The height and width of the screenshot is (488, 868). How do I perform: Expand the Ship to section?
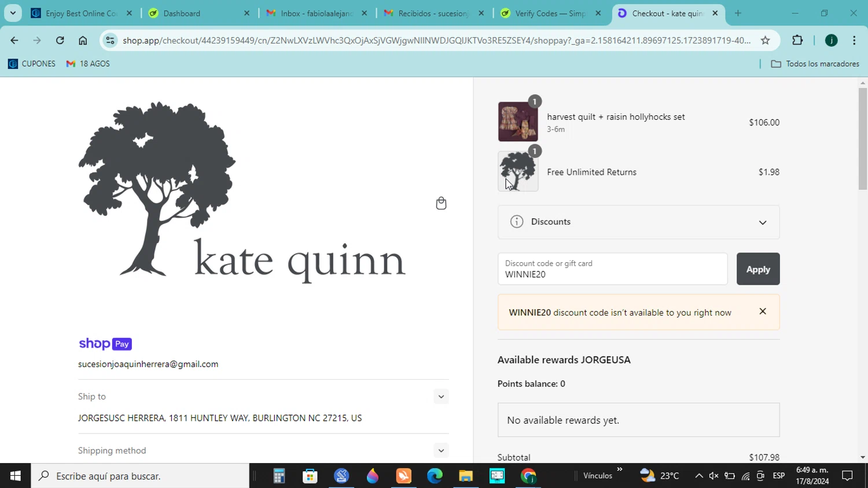coord(441,397)
